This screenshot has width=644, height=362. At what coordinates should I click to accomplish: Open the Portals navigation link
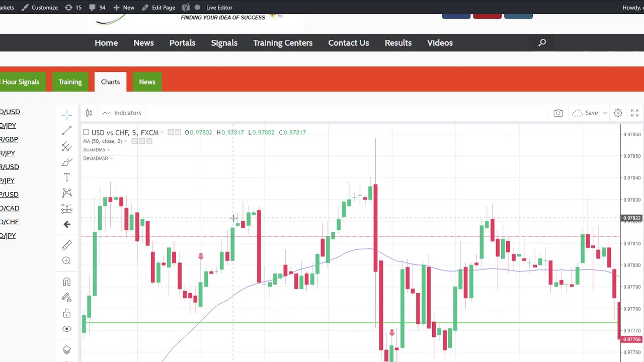[182, 43]
